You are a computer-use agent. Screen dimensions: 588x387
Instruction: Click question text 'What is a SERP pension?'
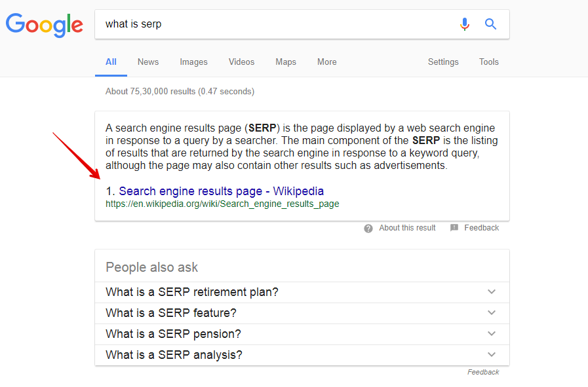(x=173, y=334)
